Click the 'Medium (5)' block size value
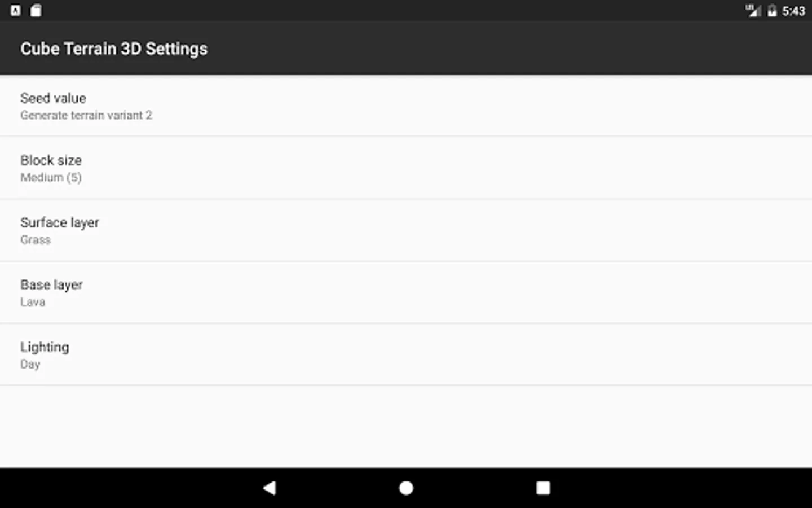Screen dimensions: 812x508 click(x=51, y=178)
